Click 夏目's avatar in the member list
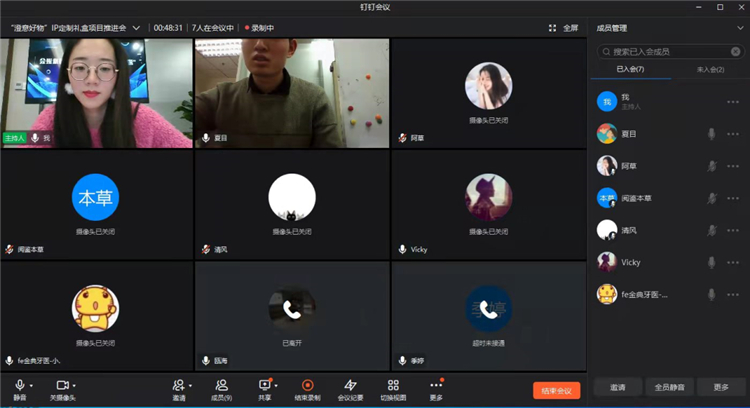The width and height of the screenshot is (750, 408). [x=607, y=134]
